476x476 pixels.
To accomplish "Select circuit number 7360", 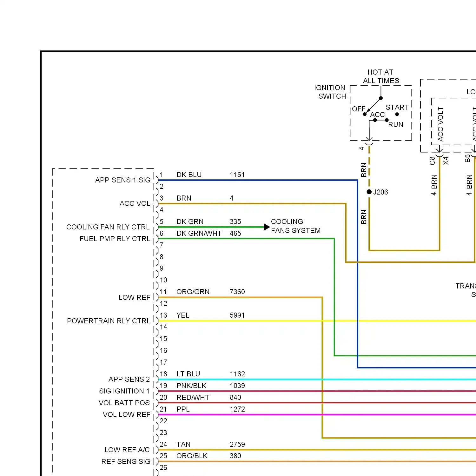I will (x=237, y=292).
